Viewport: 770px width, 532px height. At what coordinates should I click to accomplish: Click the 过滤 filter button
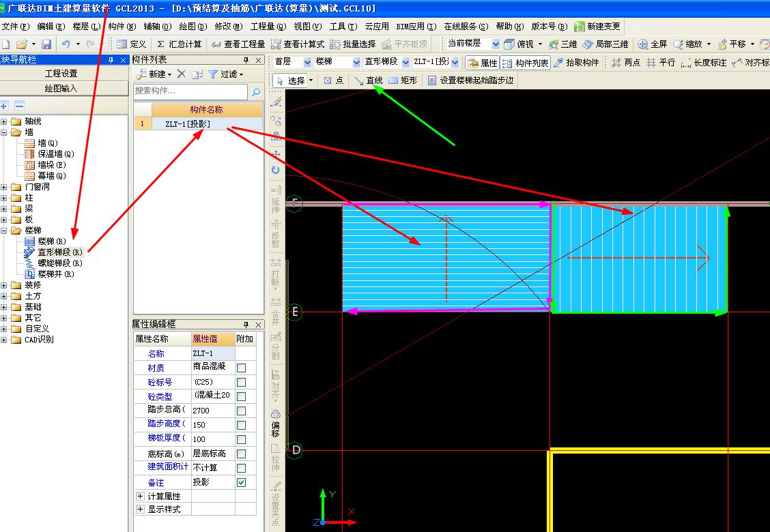[226, 74]
